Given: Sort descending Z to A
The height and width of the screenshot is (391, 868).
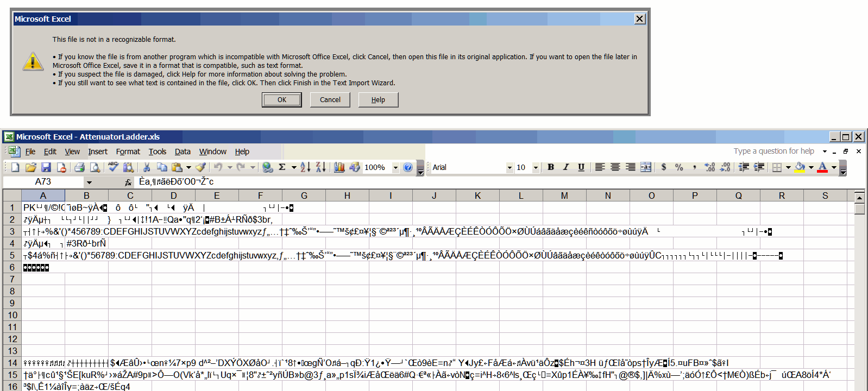Looking at the screenshot, I should pos(320,167).
